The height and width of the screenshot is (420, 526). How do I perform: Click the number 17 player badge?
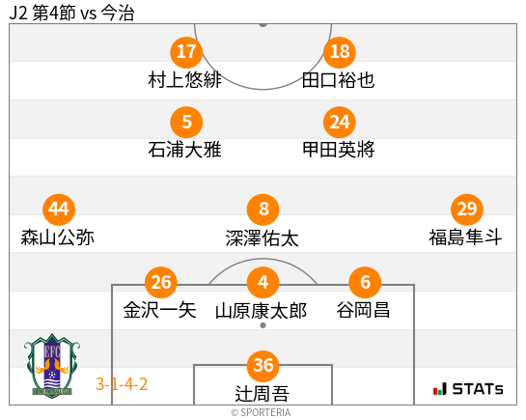(x=186, y=52)
